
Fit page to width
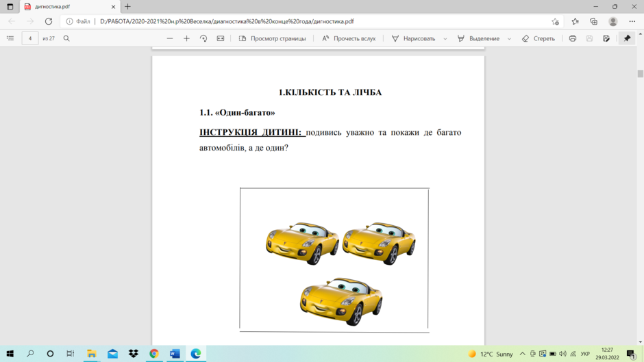click(x=221, y=38)
